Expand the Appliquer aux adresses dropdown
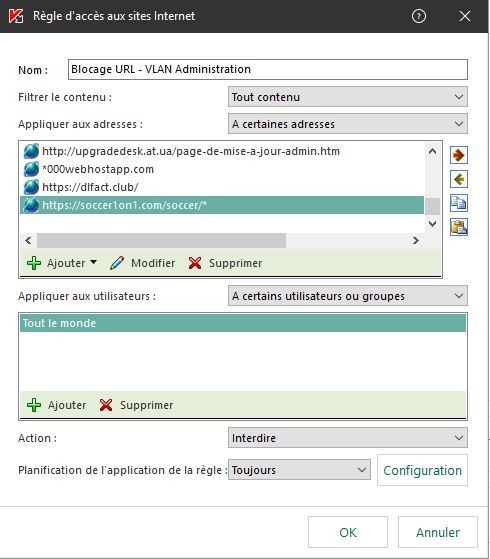The width and height of the screenshot is (490, 559). (x=348, y=124)
